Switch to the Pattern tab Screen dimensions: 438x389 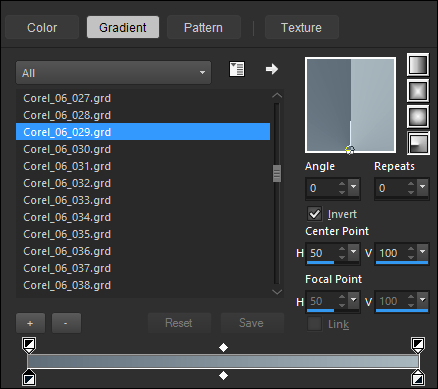[203, 27]
